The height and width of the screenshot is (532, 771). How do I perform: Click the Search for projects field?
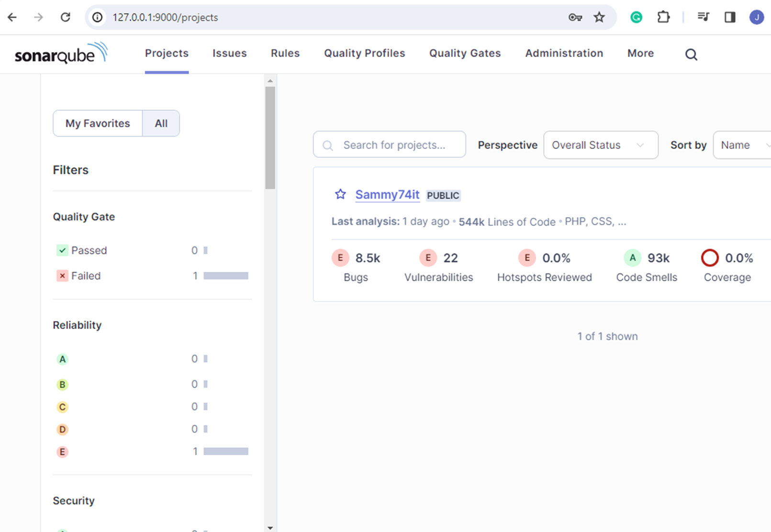(394, 145)
